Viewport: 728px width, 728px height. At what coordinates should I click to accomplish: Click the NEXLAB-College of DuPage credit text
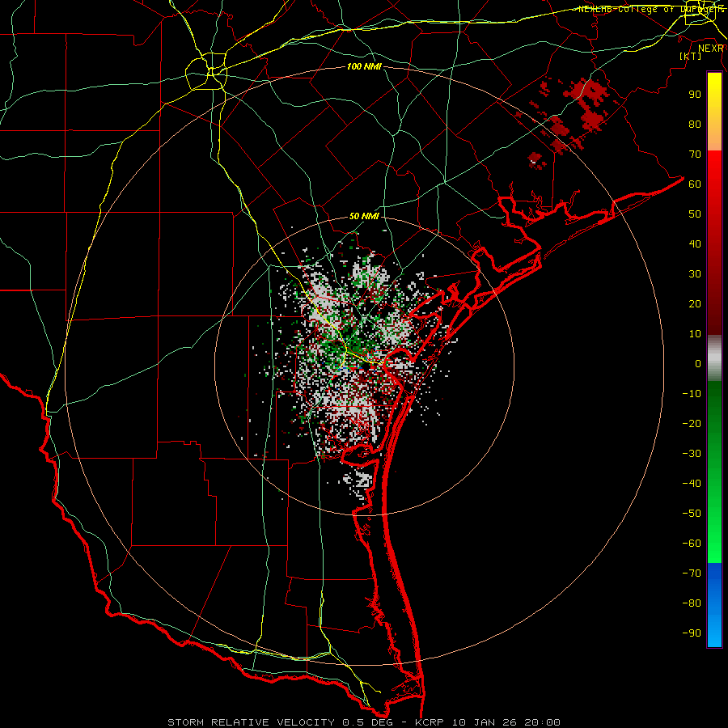click(651, 9)
